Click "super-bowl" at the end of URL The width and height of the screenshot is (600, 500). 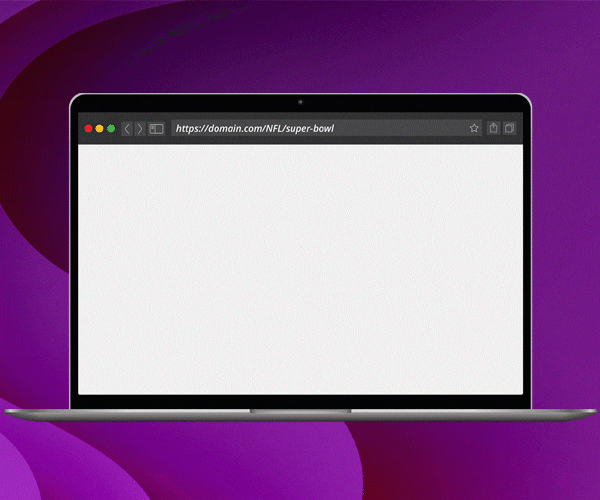point(311,129)
